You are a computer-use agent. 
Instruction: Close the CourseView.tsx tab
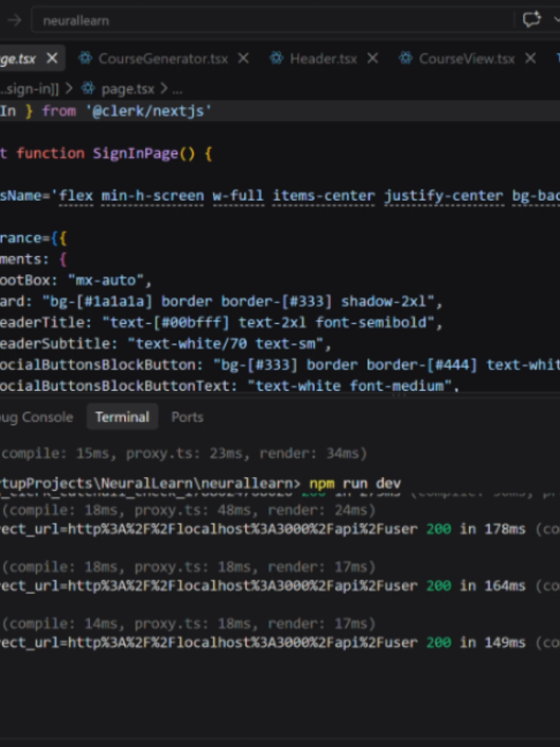coord(531,58)
